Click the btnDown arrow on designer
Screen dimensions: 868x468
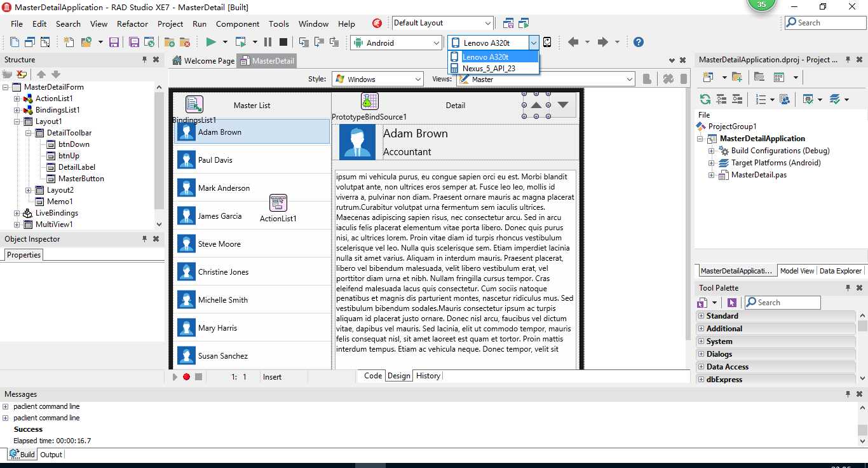tap(563, 105)
